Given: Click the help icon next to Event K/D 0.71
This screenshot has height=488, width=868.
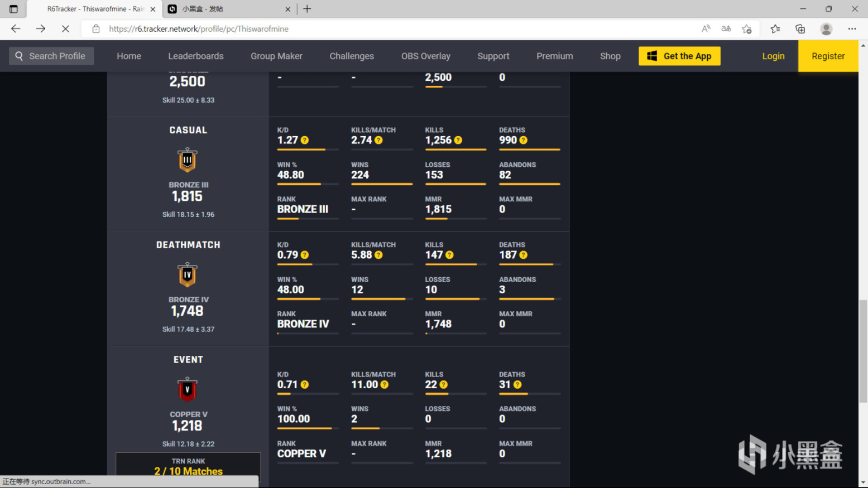Looking at the screenshot, I should click(305, 384).
